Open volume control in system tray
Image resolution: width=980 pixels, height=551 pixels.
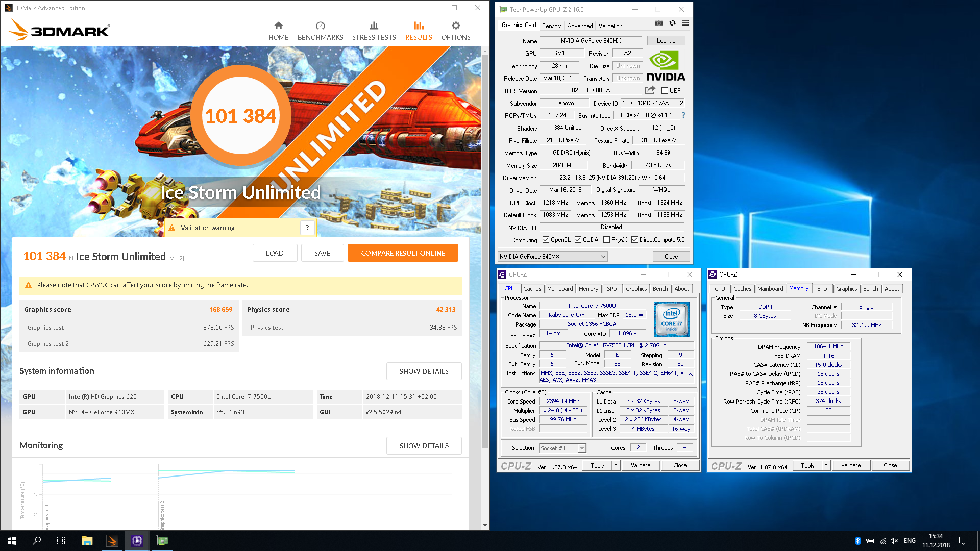[x=894, y=541]
